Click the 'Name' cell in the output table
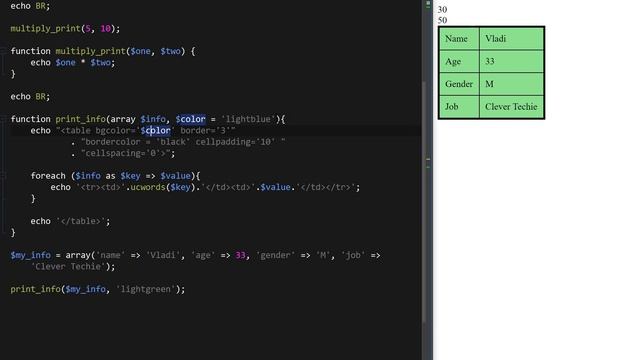This screenshot has width=640, height=360. click(x=459, y=39)
